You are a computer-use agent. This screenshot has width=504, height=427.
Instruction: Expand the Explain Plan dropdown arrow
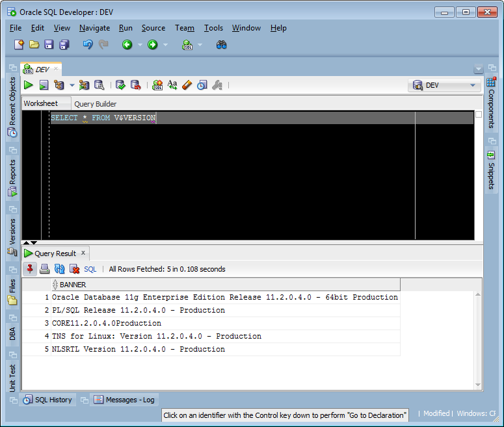coord(72,85)
